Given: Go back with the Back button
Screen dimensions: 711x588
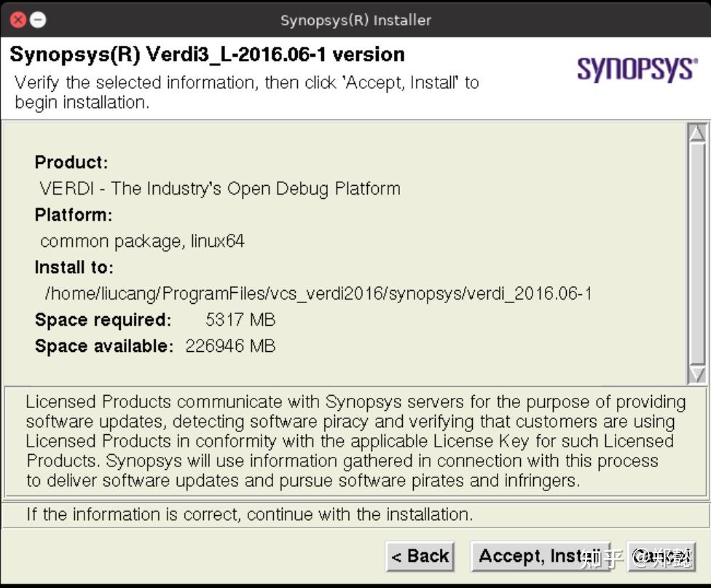Looking at the screenshot, I should coord(420,557).
